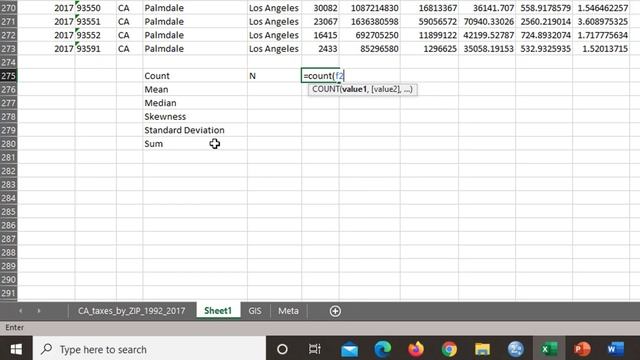Click cell with ZIP 93550
640x360 pixels.
96,8
